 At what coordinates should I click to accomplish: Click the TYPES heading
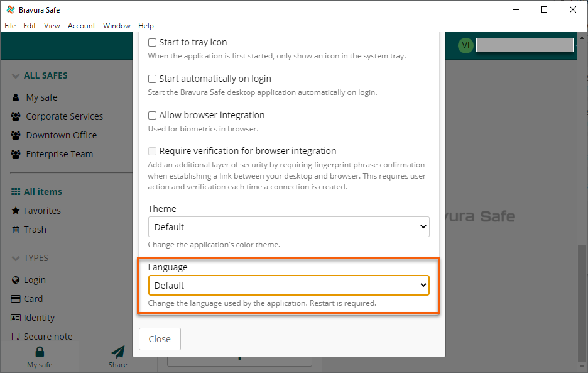[36, 258]
